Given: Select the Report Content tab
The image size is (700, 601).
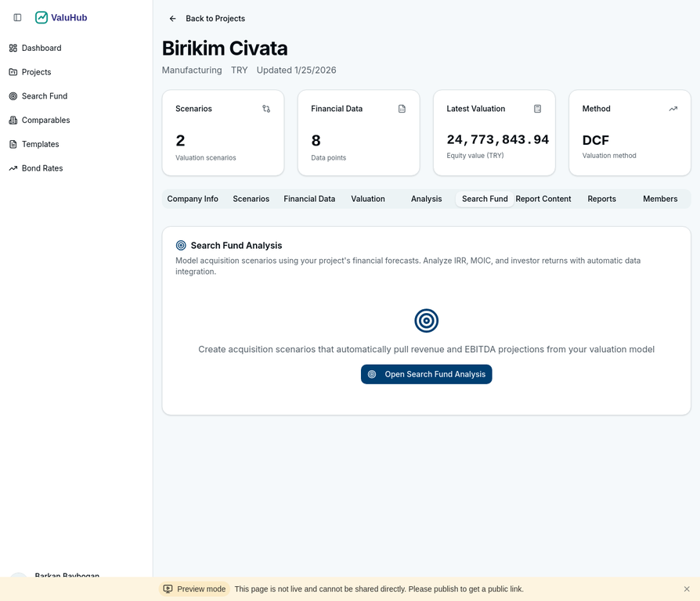Looking at the screenshot, I should pyautogui.click(x=543, y=199).
